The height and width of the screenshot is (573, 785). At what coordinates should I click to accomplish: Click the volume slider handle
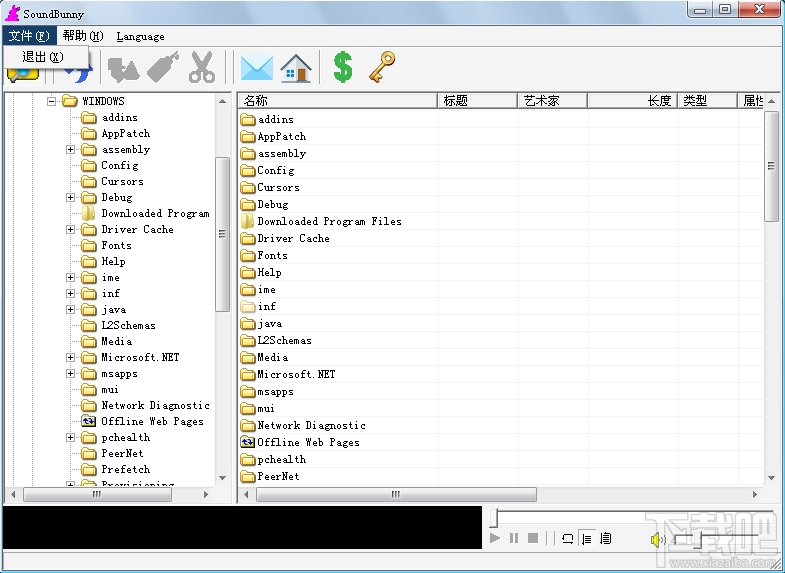[699, 540]
